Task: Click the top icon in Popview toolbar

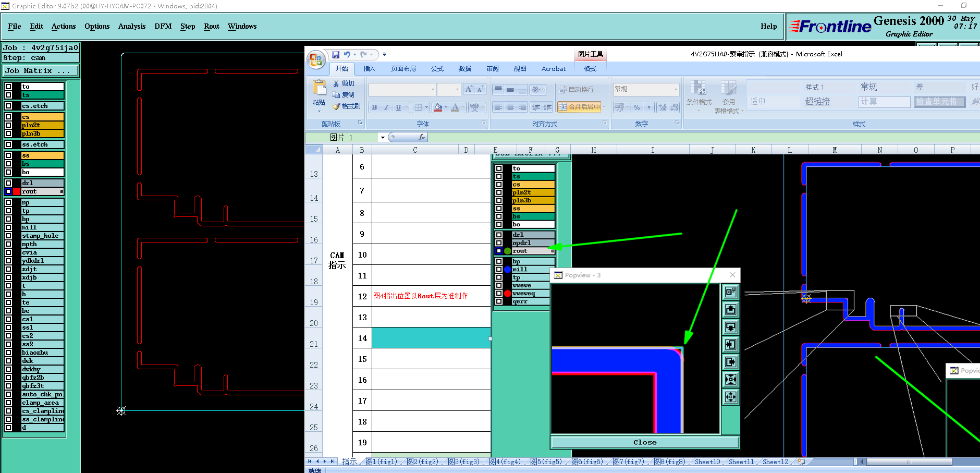Action: (x=731, y=292)
